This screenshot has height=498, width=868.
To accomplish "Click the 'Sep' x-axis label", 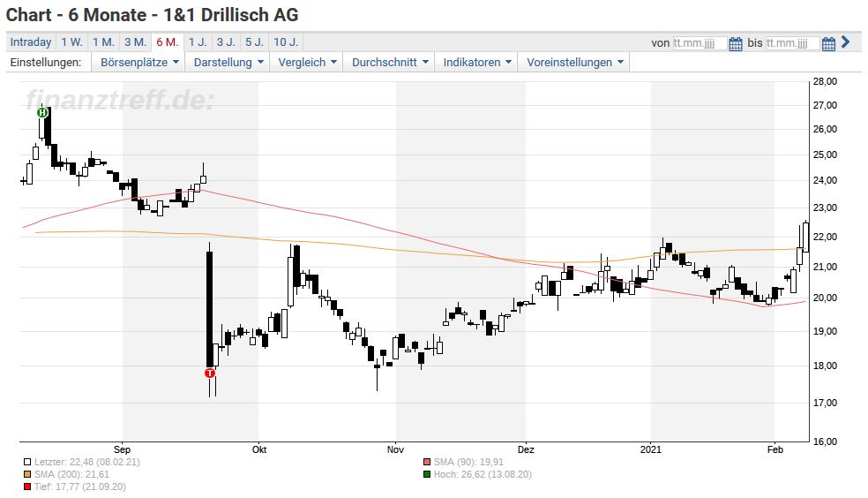I will (123, 449).
